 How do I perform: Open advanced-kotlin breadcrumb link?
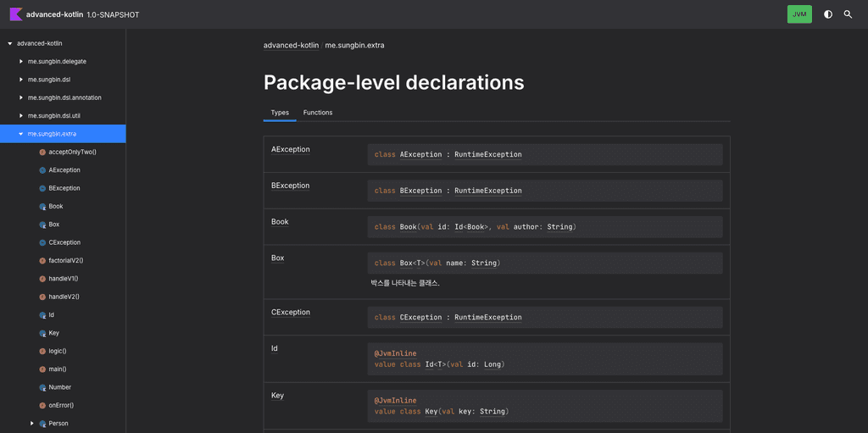[291, 45]
